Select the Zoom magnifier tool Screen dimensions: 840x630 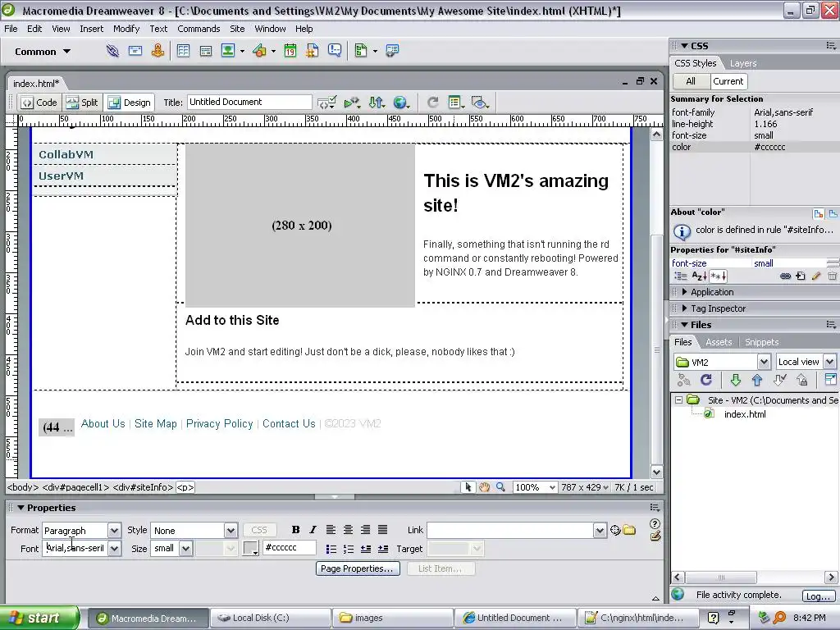(x=500, y=487)
